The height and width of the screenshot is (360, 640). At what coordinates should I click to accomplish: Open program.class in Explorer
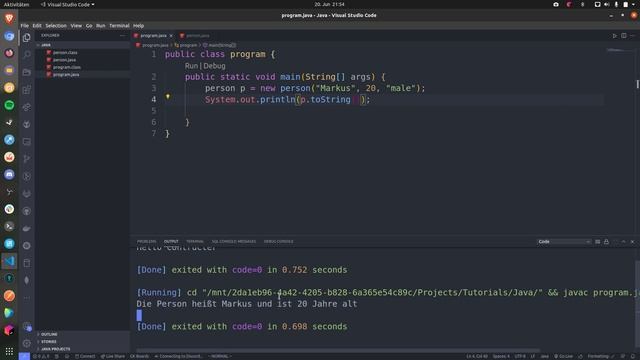pos(67,67)
